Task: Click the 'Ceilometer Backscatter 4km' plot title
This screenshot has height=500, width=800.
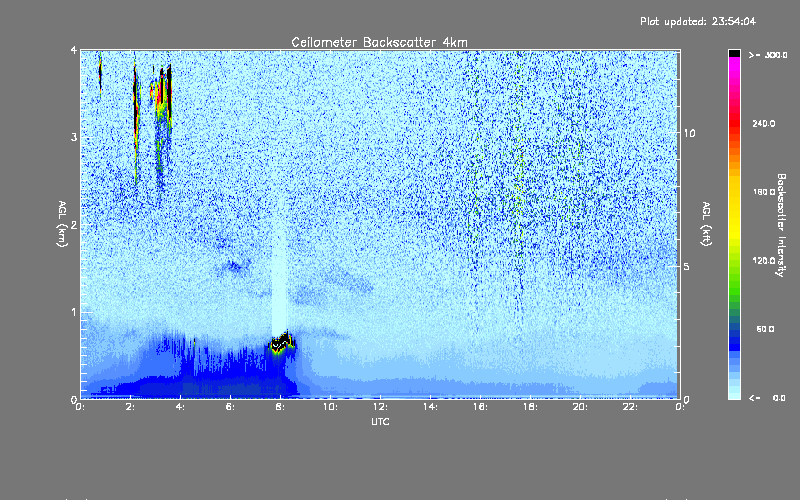Action: pos(379,42)
